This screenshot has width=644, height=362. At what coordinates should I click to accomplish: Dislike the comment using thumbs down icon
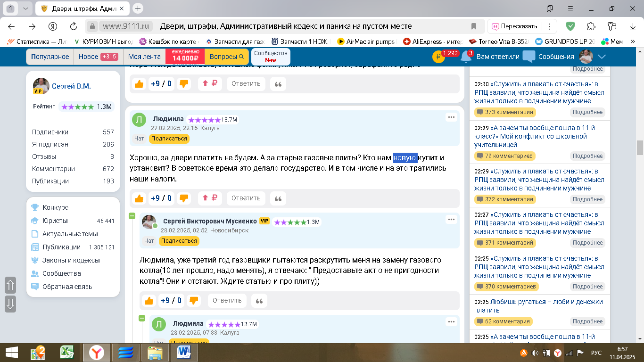tap(184, 198)
